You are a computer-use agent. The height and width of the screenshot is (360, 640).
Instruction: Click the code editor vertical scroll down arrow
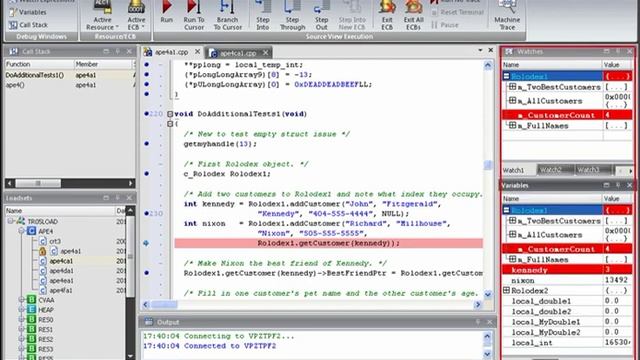488,294
